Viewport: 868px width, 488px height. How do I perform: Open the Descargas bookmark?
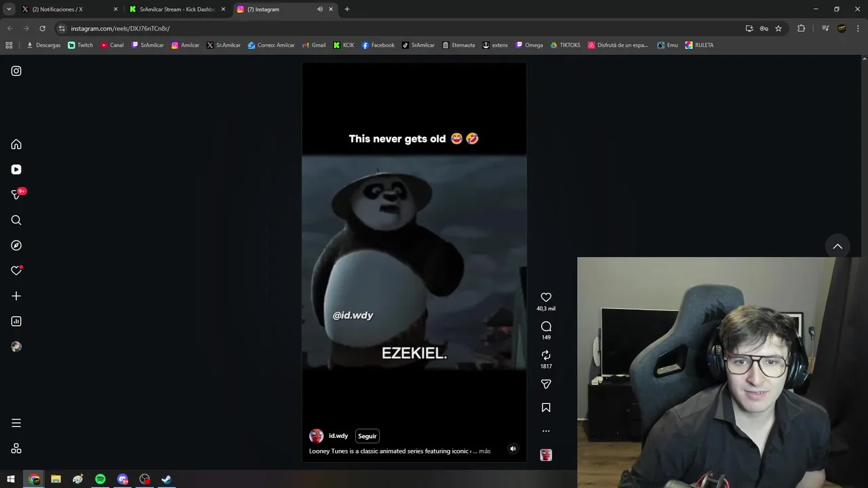point(43,45)
